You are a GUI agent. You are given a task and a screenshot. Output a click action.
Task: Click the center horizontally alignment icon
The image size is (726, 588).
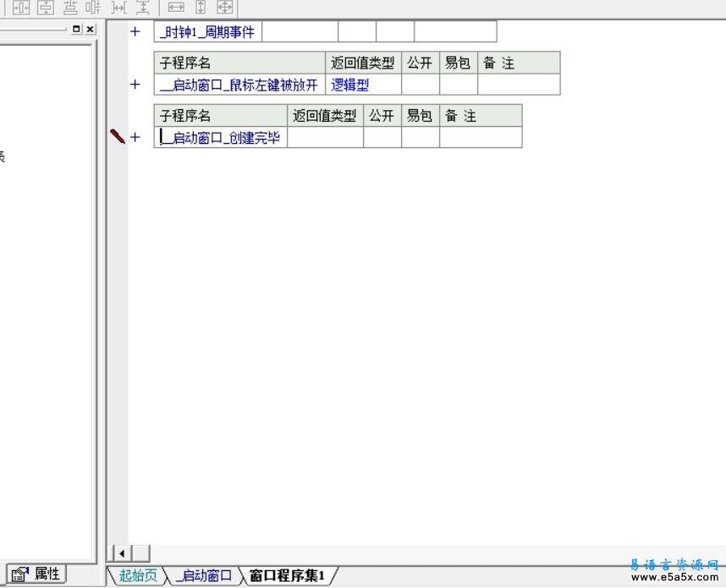click(20, 8)
